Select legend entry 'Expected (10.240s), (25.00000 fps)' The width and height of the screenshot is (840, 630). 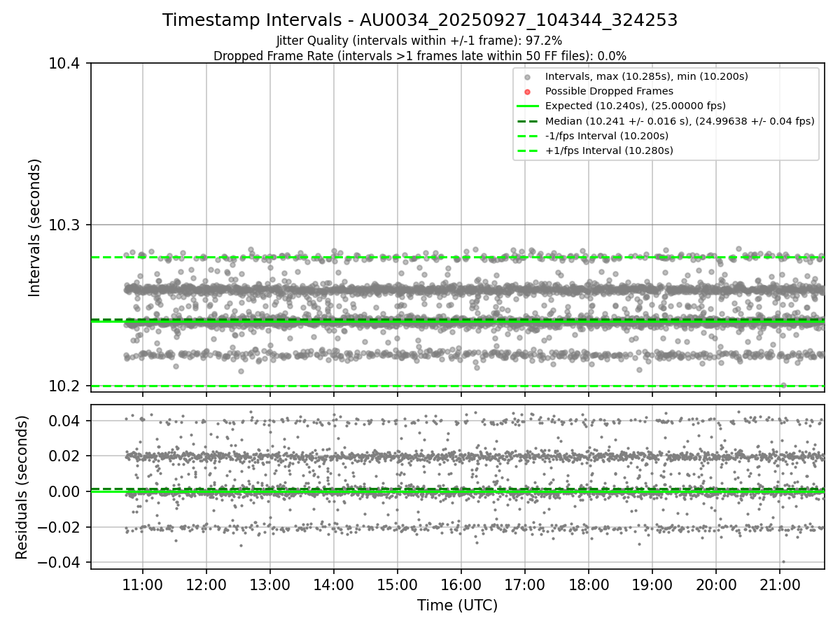(x=635, y=106)
